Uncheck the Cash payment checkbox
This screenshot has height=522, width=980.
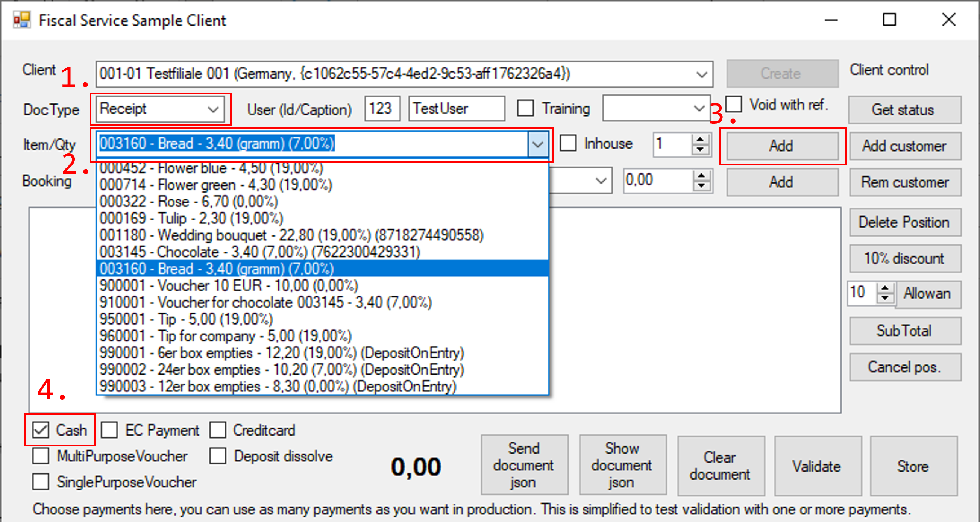(41, 430)
